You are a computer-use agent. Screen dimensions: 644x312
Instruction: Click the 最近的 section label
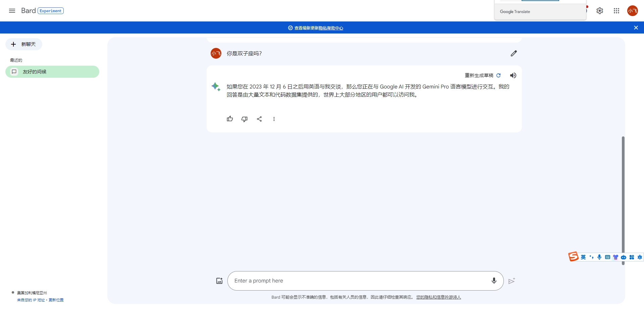click(x=16, y=60)
